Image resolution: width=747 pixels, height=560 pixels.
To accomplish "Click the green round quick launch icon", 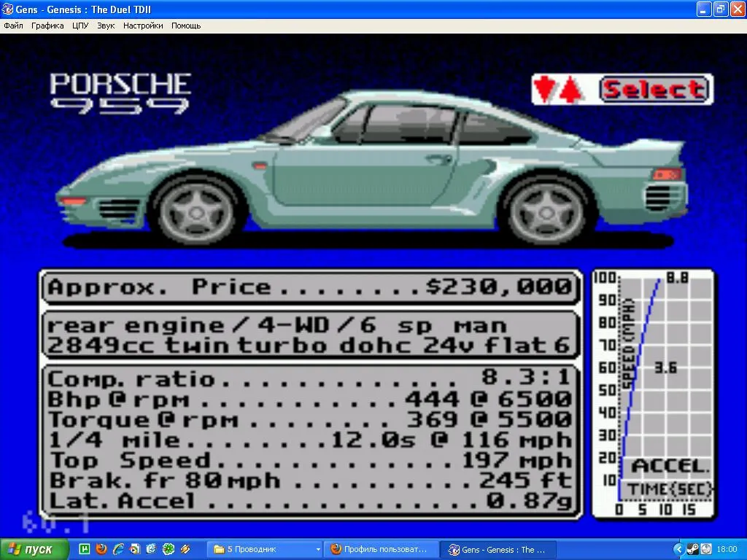I will (x=169, y=550).
